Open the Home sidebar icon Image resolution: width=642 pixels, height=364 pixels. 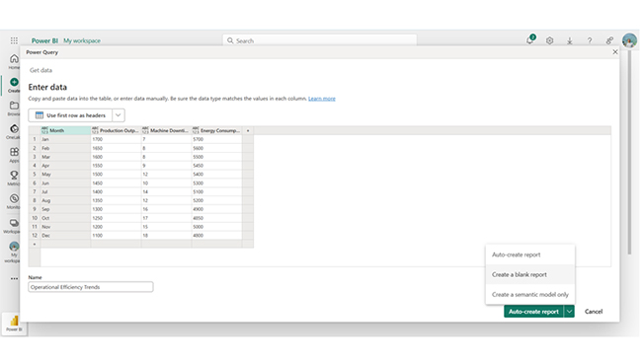(x=14, y=58)
